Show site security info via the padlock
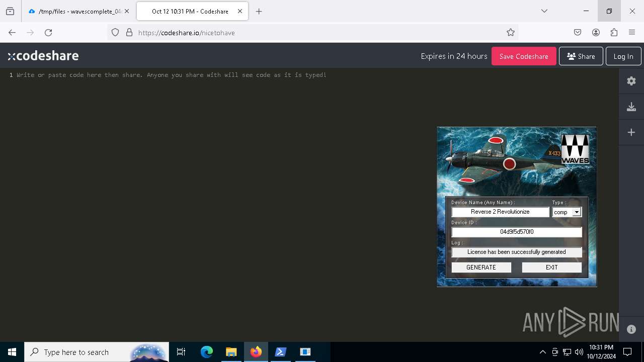Image resolution: width=644 pixels, height=362 pixels. point(129,33)
